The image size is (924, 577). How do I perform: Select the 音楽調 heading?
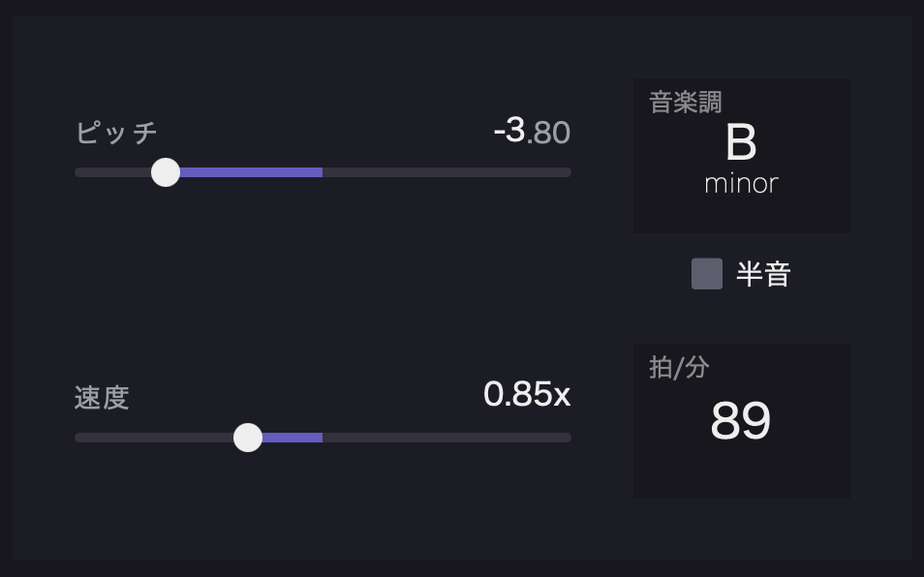coord(686,103)
